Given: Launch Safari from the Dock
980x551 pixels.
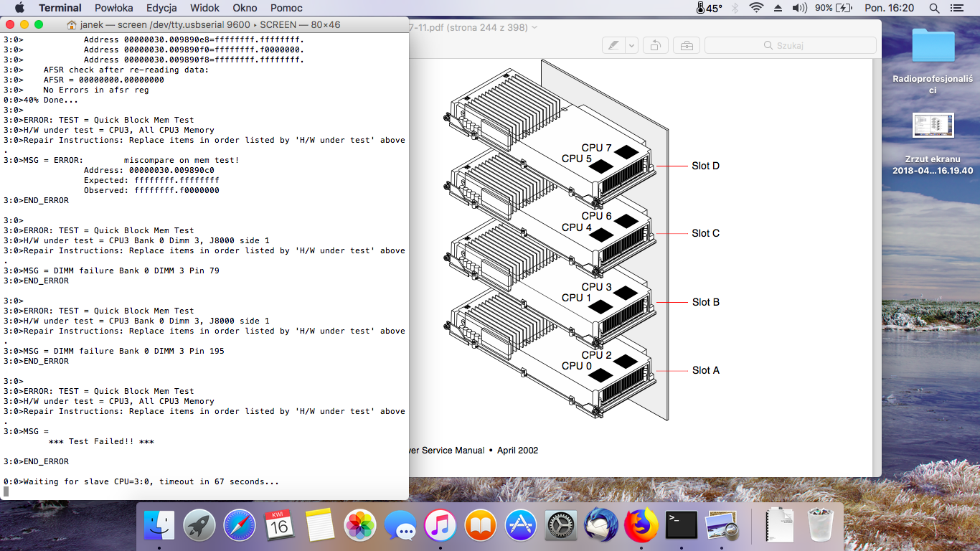Looking at the screenshot, I should [x=239, y=526].
